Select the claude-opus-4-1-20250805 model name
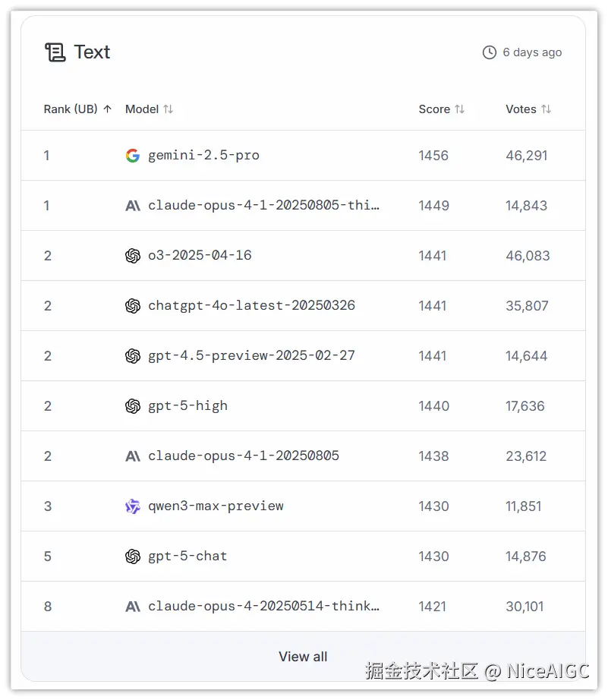Image resolution: width=608 pixels, height=700 pixels. coord(244,456)
